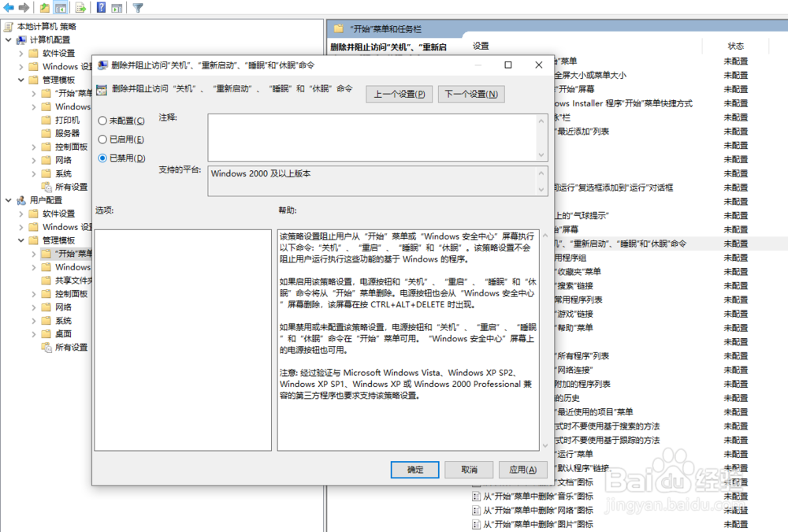Expand the 网络 tree node
This screenshot has width=788, height=532.
coord(32,159)
